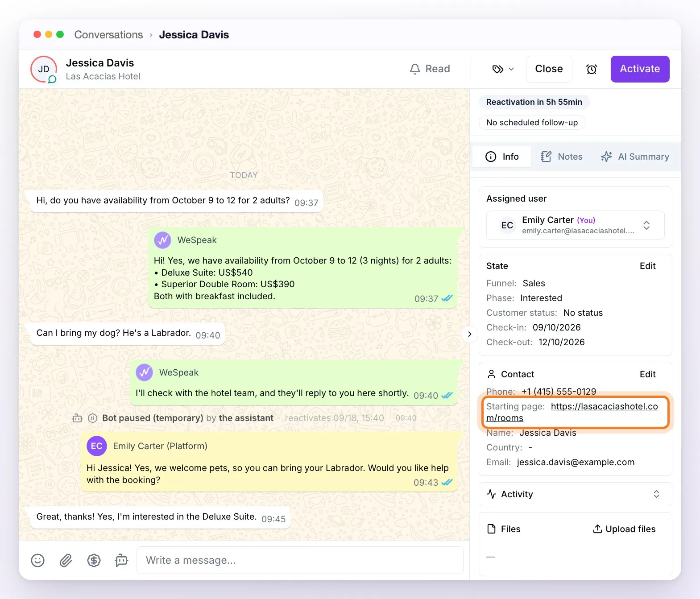Click the JD avatar of Jessica Davis
This screenshot has width=700, height=599.
pyautogui.click(x=44, y=69)
